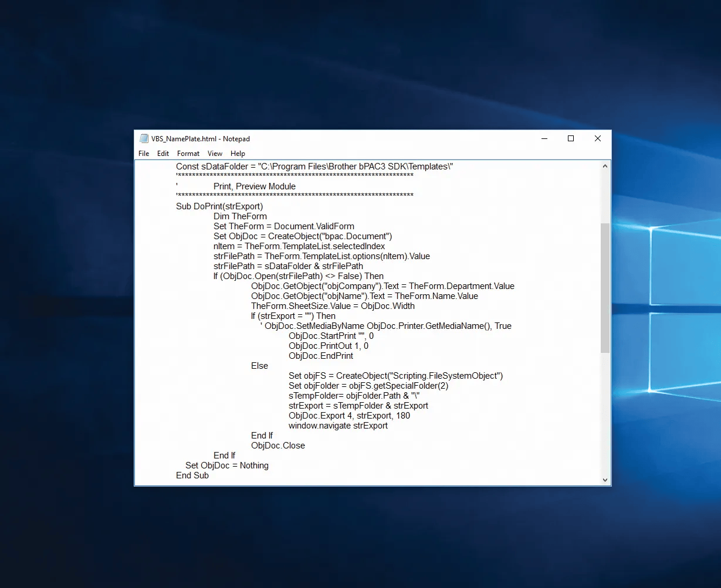Open the Edit menu
Screen dimensions: 721x588
163,154
